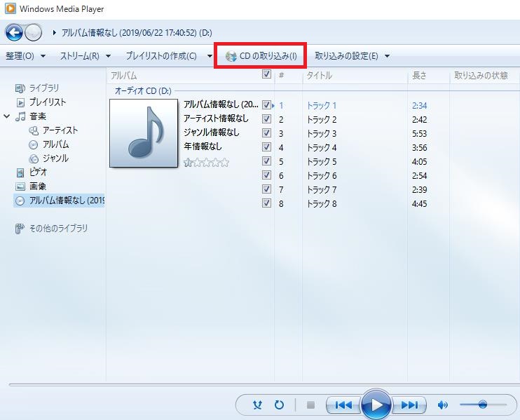The height and width of the screenshot is (420, 520).
Task: Toggle the select-all checkbox in header
Action: click(x=266, y=74)
